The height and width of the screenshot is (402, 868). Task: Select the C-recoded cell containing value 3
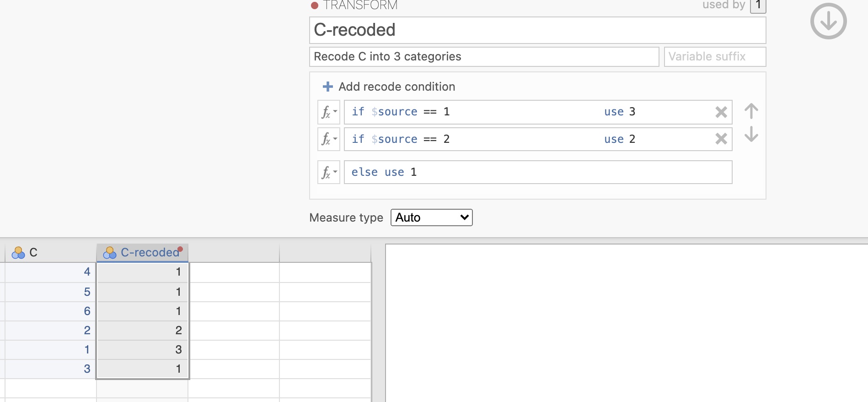click(x=143, y=350)
